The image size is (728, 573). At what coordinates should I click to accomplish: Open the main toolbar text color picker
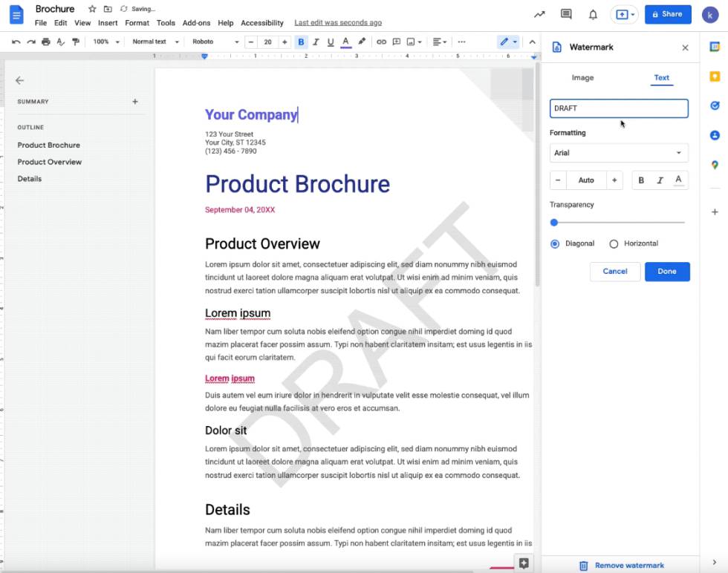345,42
